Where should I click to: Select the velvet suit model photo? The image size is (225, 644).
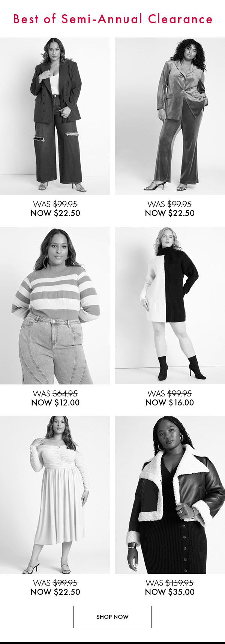[170, 116]
